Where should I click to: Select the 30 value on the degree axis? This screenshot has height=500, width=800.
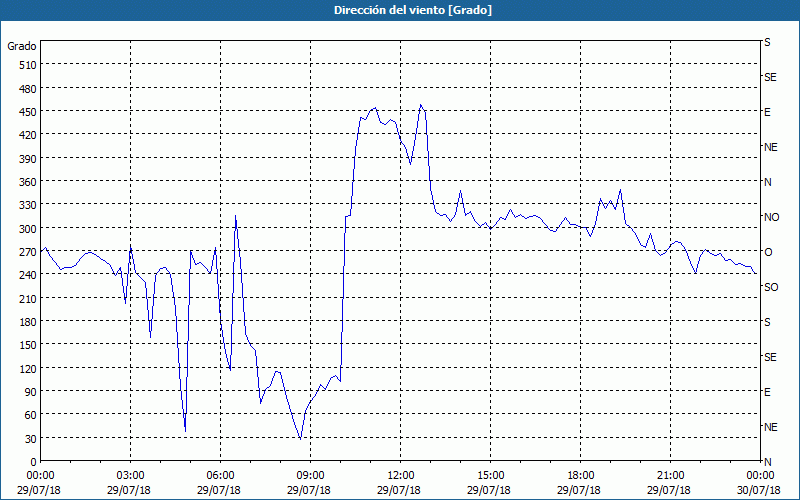pyautogui.click(x=31, y=439)
